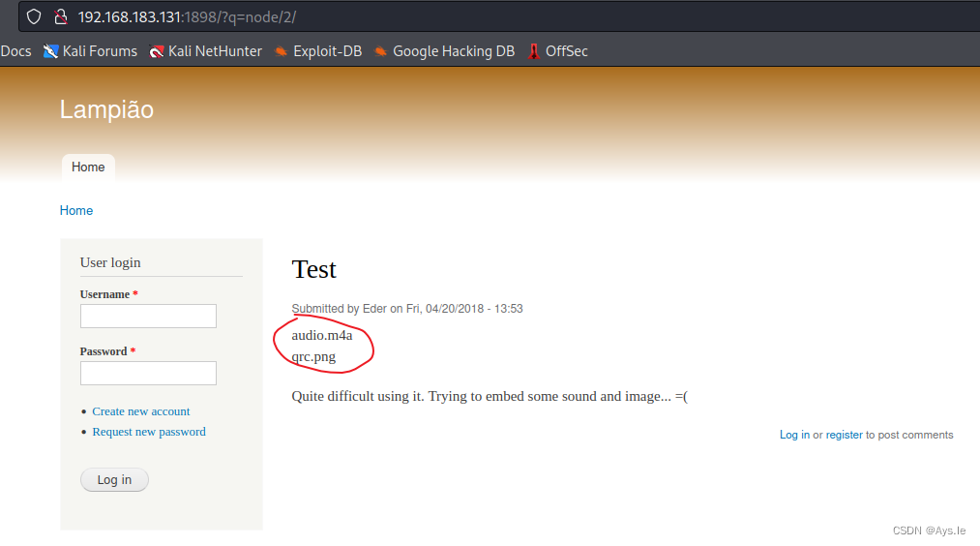Click the 'Quite difficult using it' paragraph
980x546 pixels.
pos(490,397)
